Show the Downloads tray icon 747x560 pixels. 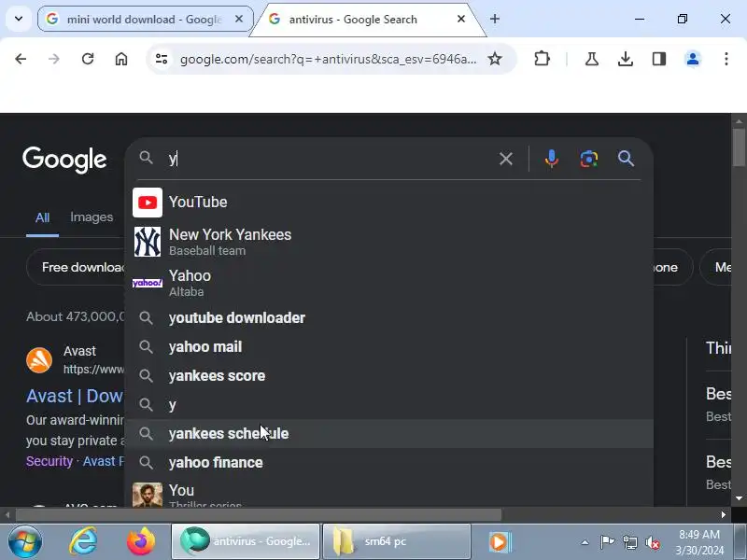tap(625, 59)
